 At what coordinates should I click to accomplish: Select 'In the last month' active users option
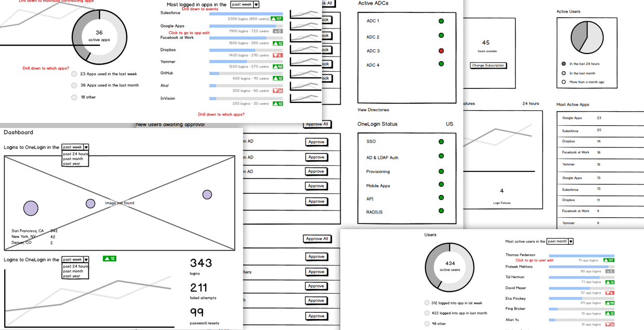(563, 73)
